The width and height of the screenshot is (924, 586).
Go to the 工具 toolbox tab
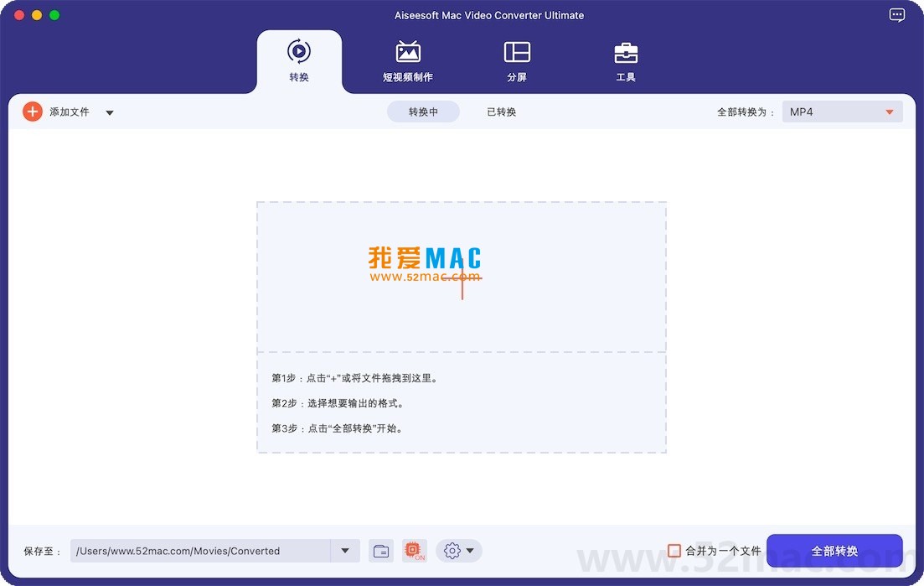626,60
